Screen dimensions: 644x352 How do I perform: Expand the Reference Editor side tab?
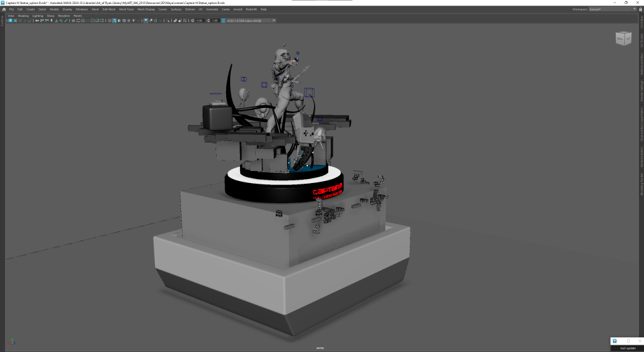click(x=641, y=64)
